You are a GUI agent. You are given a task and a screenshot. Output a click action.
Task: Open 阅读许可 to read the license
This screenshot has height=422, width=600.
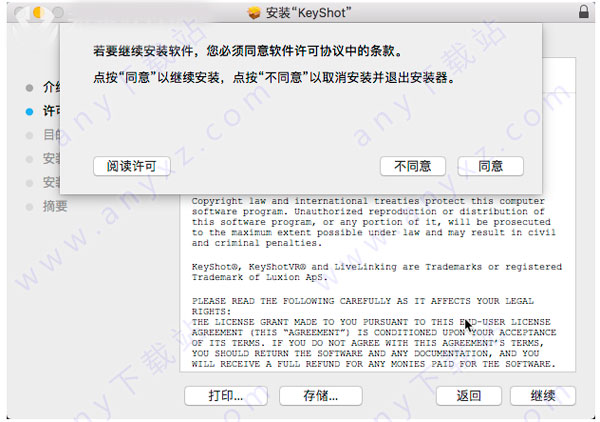pos(132,166)
